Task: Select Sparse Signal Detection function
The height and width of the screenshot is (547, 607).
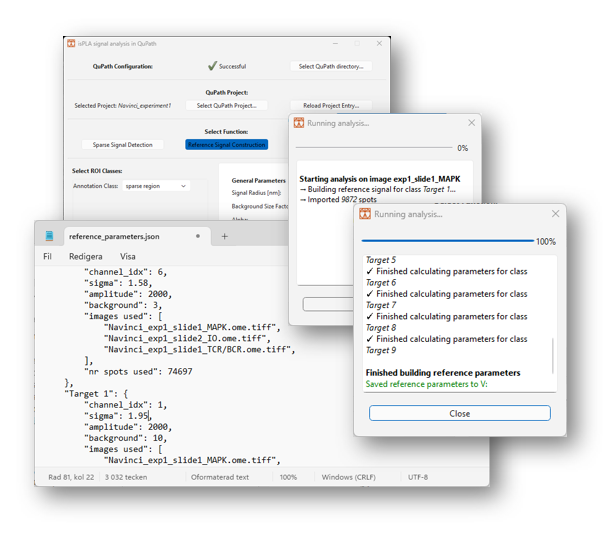Action: (123, 145)
